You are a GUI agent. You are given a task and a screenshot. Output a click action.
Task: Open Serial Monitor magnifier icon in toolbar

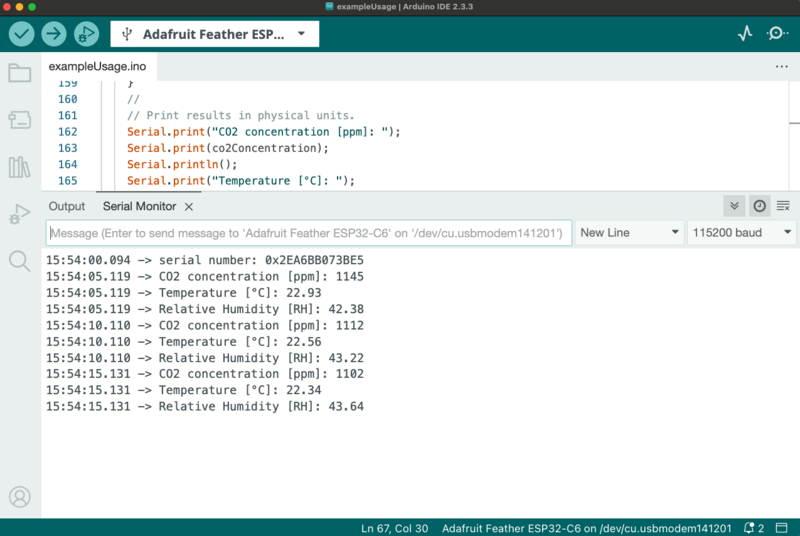click(777, 34)
